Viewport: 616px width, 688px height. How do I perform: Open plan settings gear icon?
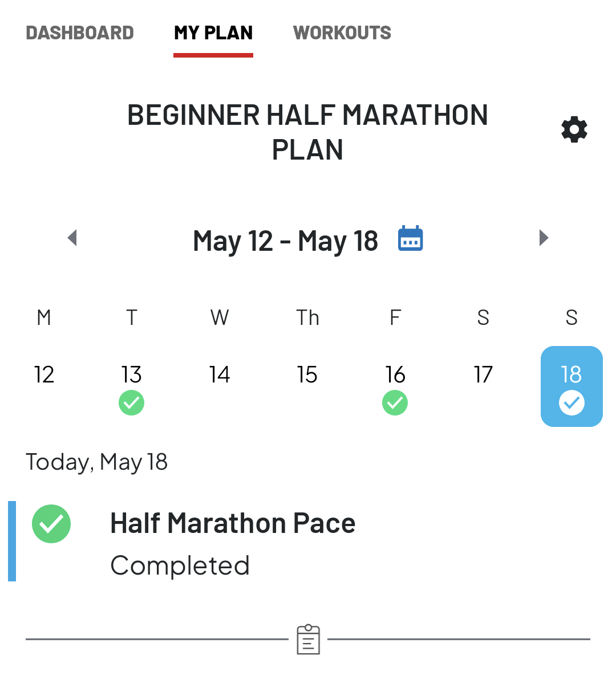574,130
